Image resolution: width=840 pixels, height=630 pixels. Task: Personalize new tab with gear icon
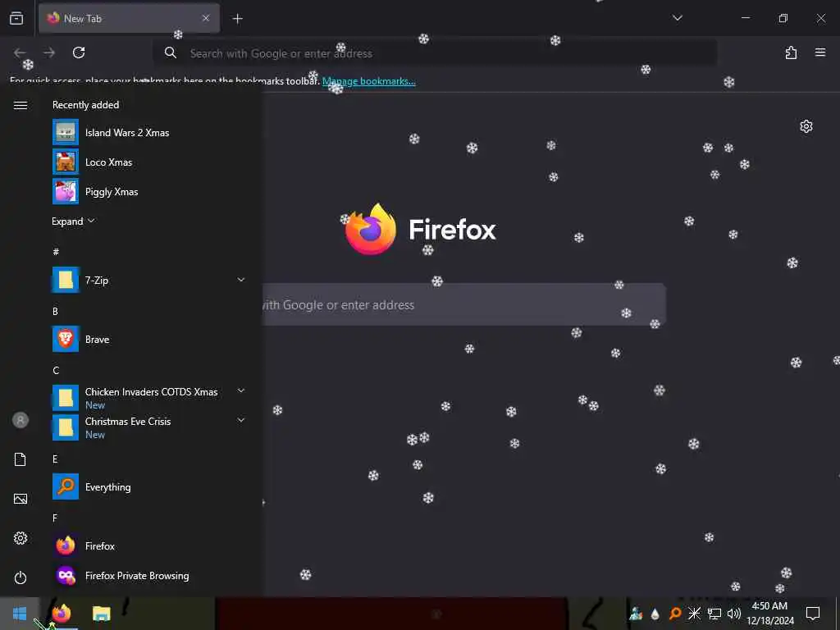806,126
